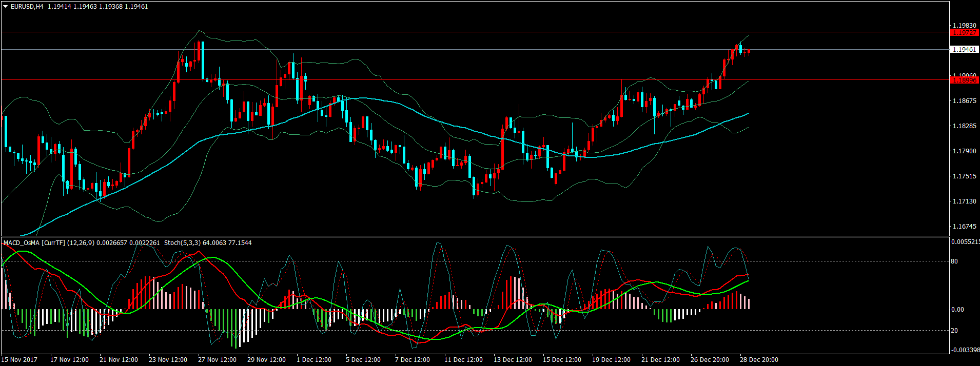Image resolution: width=980 pixels, height=366 pixels.
Task: Click the 21 Dec 12:00 time label
Action: pos(660,360)
